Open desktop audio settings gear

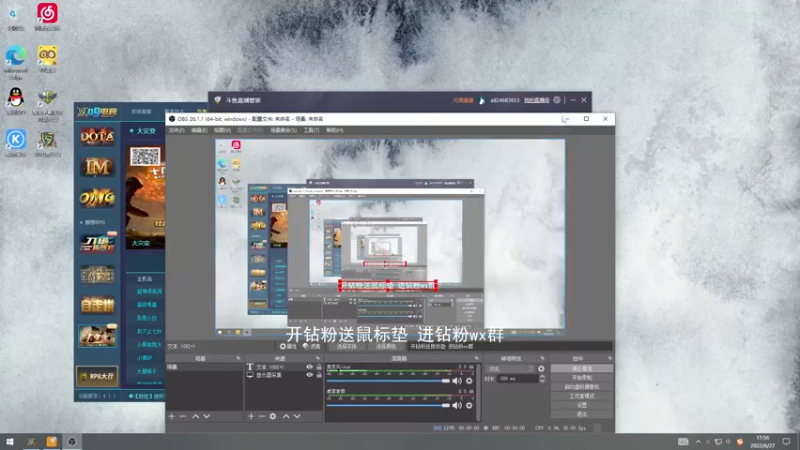[469, 405]
